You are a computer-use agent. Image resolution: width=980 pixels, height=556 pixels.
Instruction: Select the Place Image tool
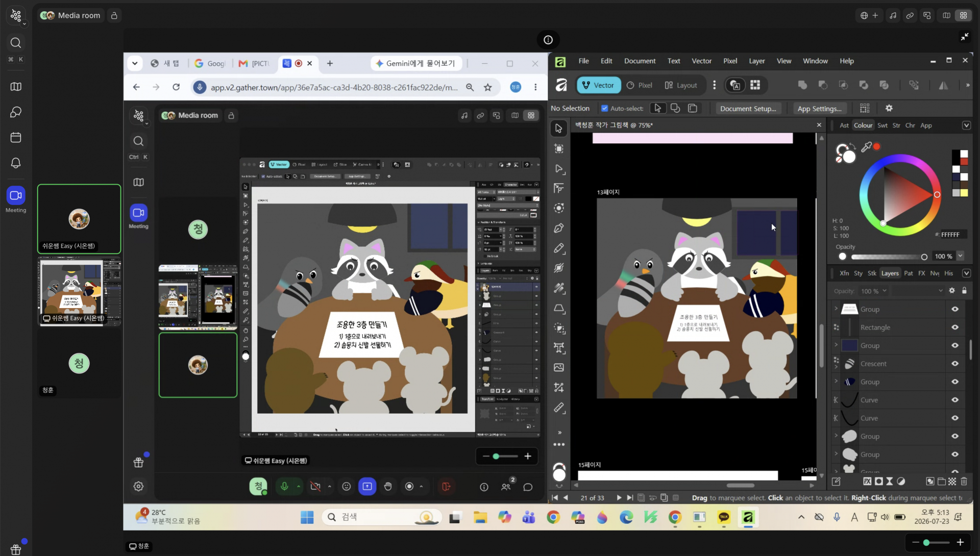coord(559,368)
